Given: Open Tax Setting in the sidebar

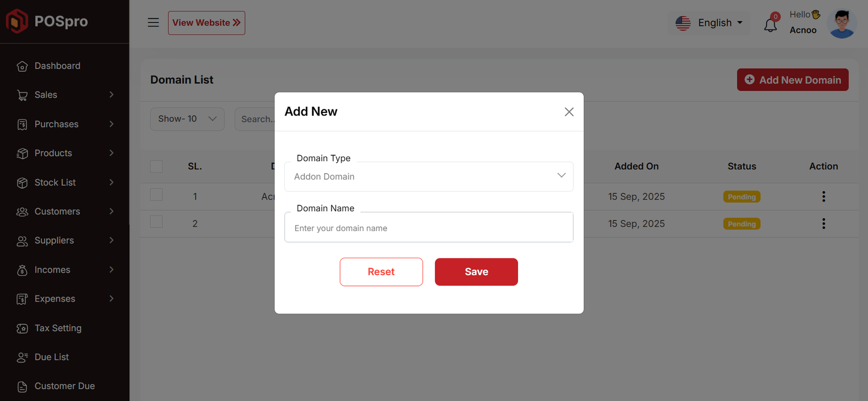Looking at the screenshot, I should click(x=58, y=328).
